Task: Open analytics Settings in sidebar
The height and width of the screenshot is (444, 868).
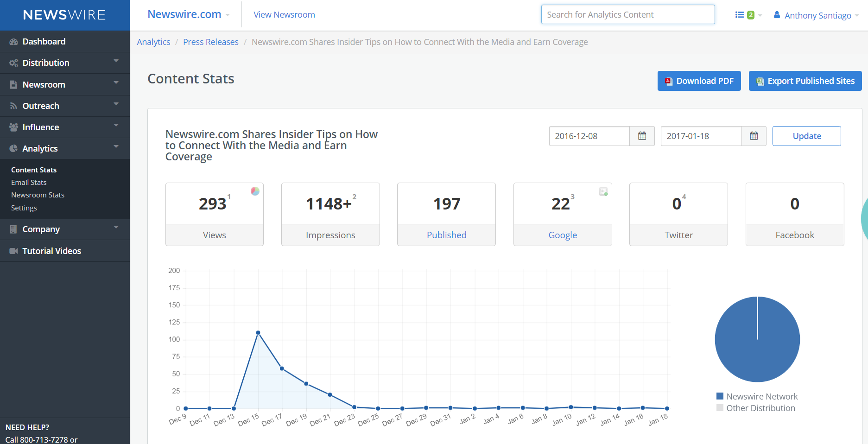Action: coord(24,208)
